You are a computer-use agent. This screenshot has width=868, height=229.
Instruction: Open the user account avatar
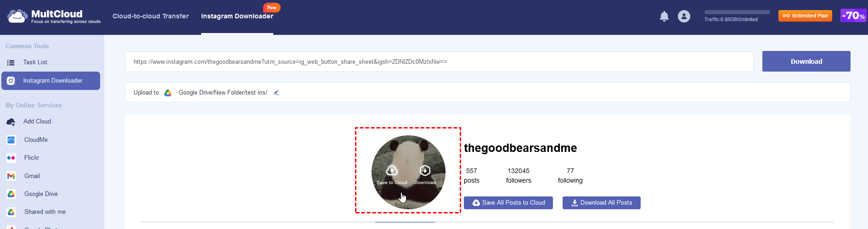pos(684,17)
